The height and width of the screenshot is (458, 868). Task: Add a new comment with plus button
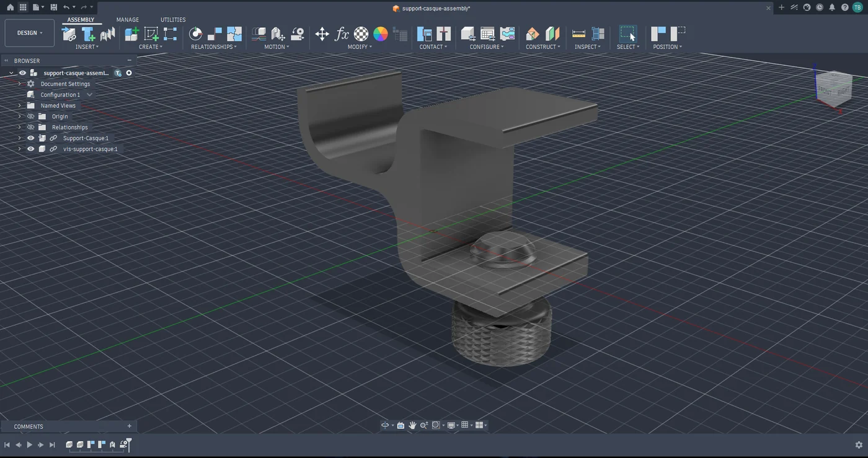130,426
